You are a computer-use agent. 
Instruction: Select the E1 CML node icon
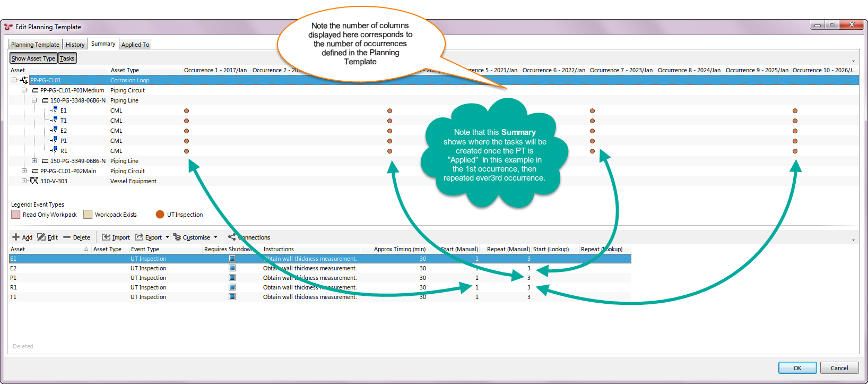coord(54,110)
